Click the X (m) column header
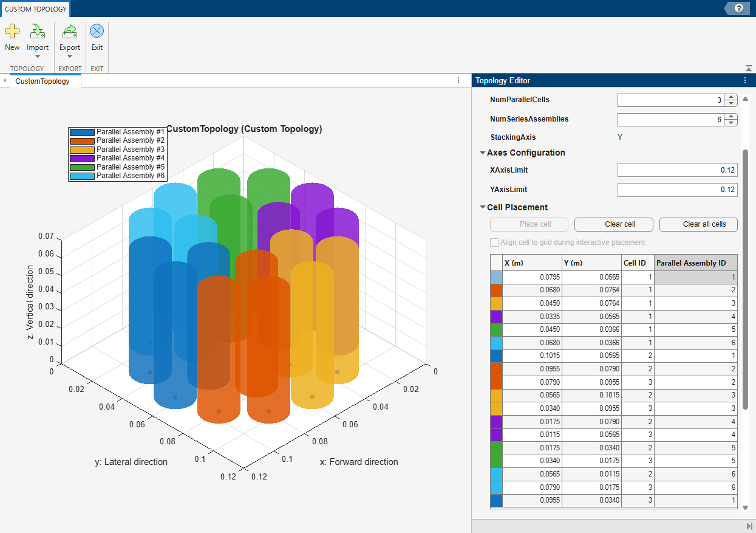 (x=533, y=263)
